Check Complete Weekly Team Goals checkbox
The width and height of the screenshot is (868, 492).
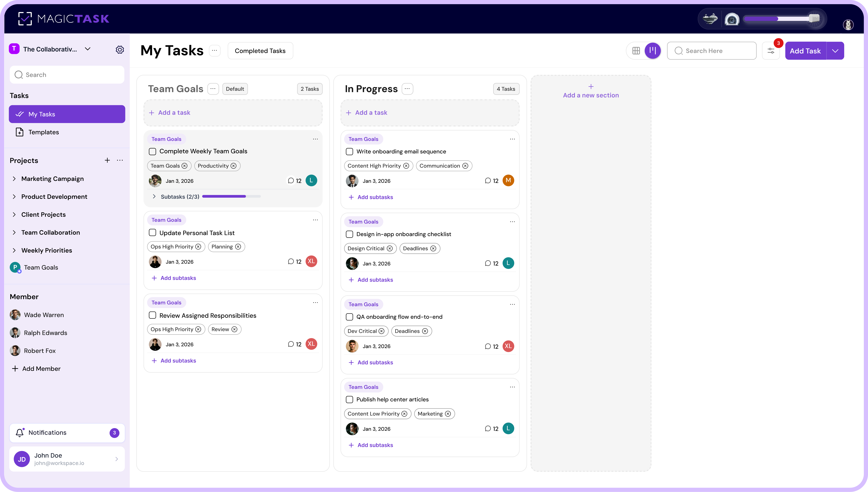(152, 151)
